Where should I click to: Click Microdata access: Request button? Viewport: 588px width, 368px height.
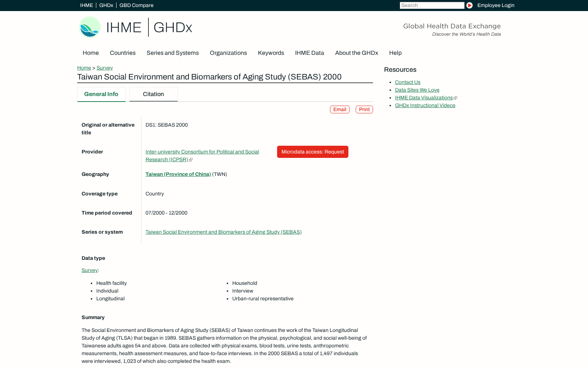coord(313,152)
